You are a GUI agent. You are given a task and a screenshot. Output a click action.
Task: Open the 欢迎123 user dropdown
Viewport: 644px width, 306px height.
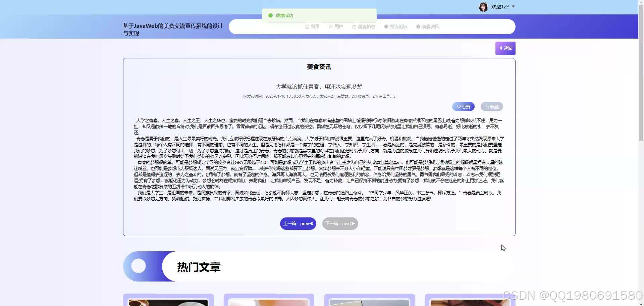tap(500, 6)
